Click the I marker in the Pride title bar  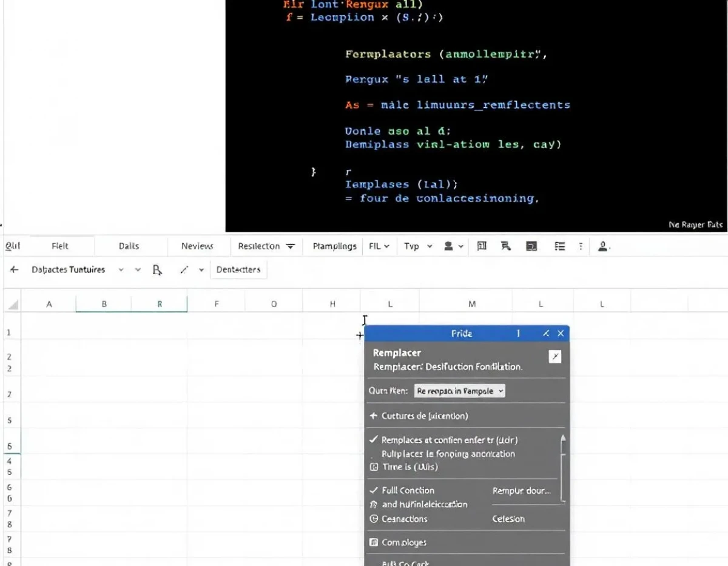518,333
